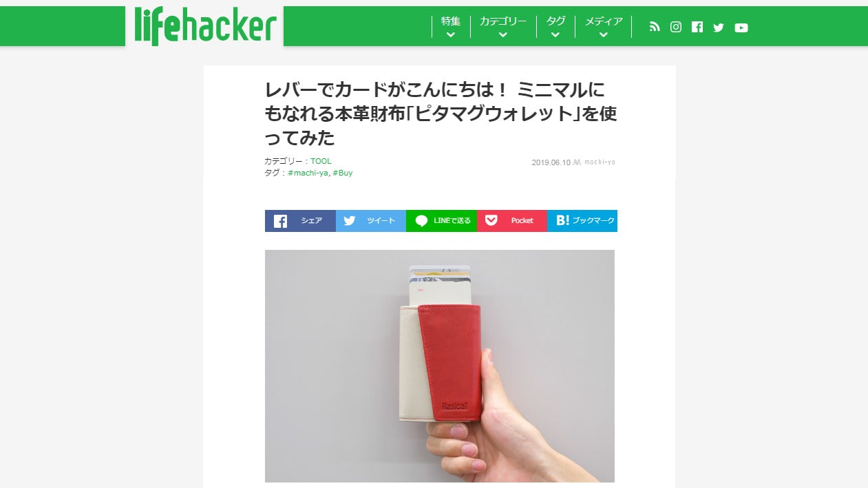Share article via Facebook シェア button
This screenshot has width=868, height=488.
pyautogui.click(x=300, y=221)
